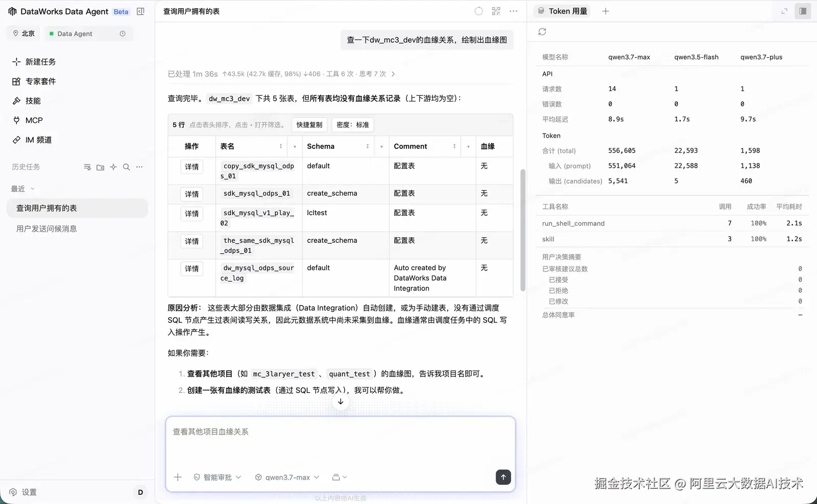The image size is (817, 504).
Task: Sort table by Comment column
Action: click(x=454, y=146)
